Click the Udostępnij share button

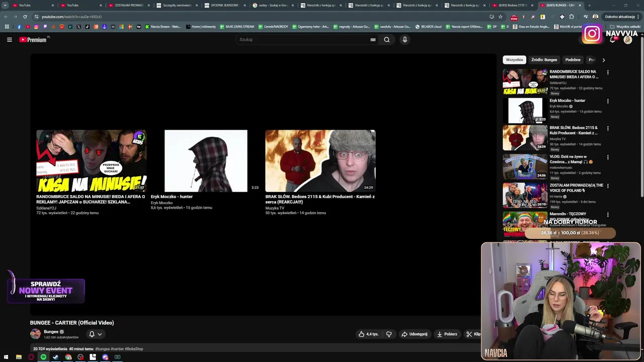coord(414,334)
